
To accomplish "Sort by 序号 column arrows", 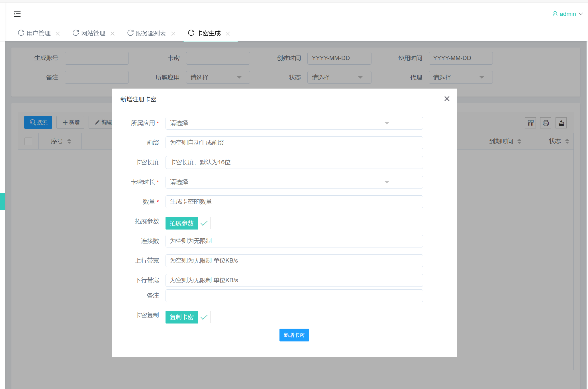I will coord(69,141).
